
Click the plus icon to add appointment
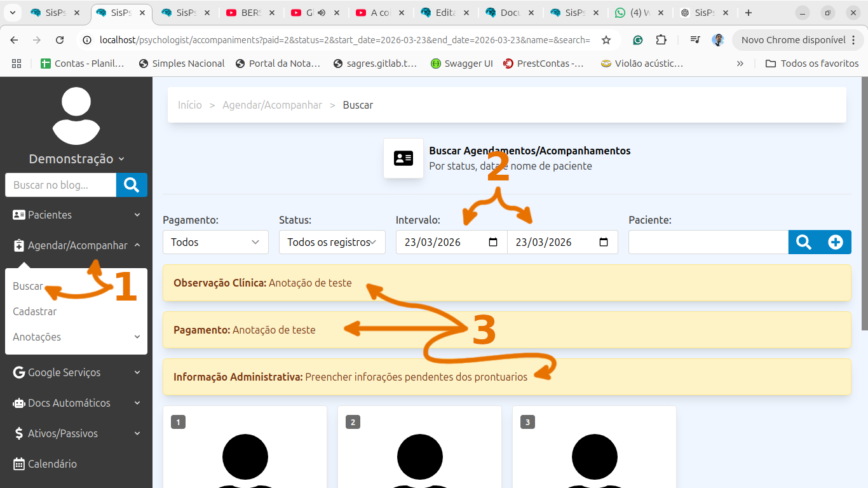click(836, 242)
